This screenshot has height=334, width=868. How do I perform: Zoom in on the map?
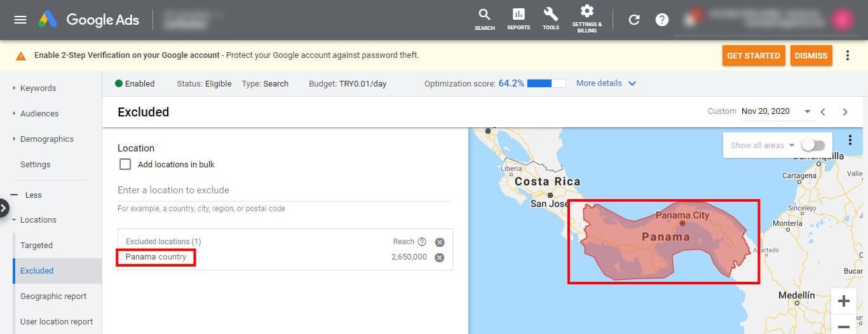(843, 301)
